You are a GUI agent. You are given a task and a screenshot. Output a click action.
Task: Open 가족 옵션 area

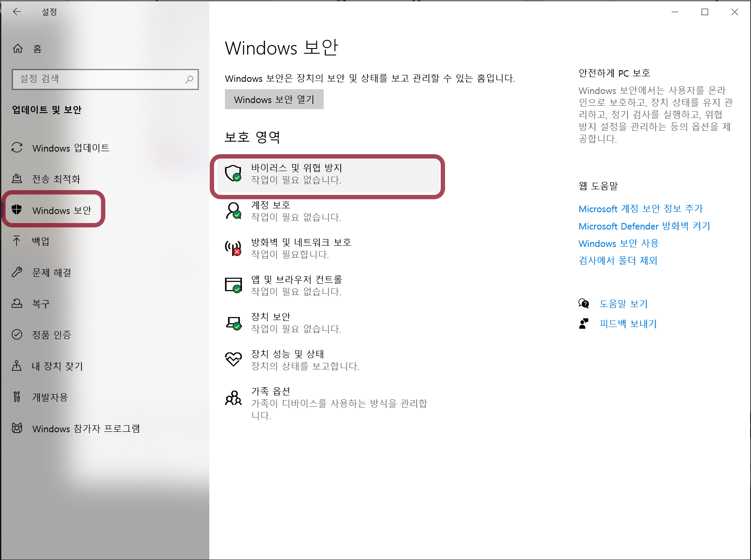pyautogui.click(x=328, y=403)
